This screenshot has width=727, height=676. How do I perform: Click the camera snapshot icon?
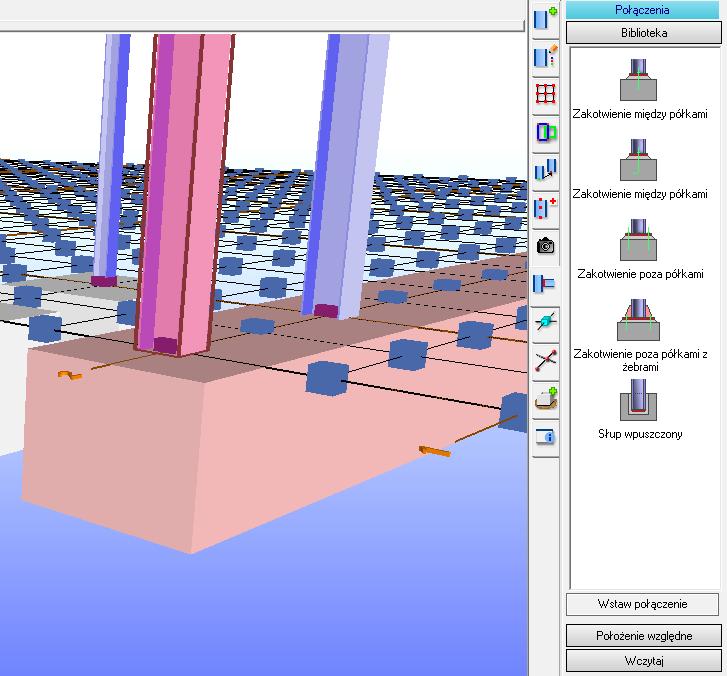(x=545, y=246)
